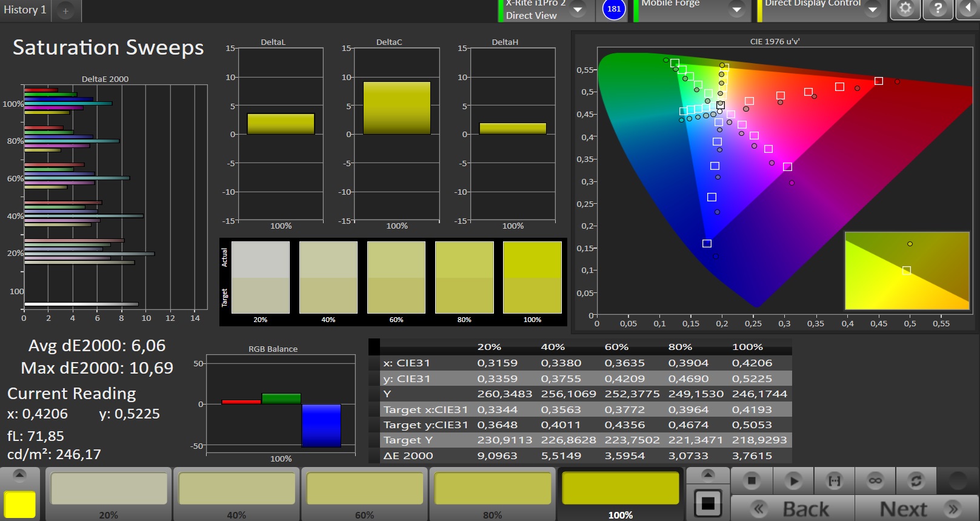The image size is (980, 521).
Task: Click the zoomed yellow inset on CIE chart
Action: click(x=907, y=271)
